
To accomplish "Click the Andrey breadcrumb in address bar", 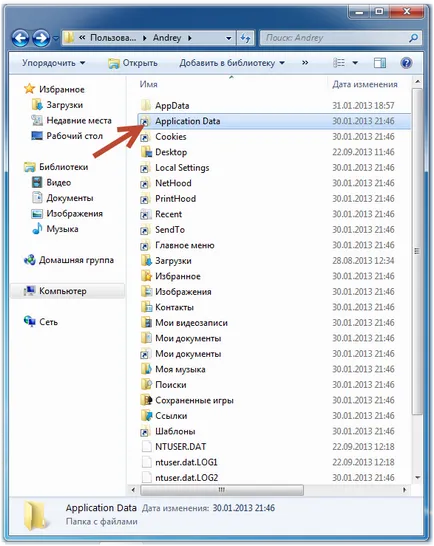I will point(167,38).
